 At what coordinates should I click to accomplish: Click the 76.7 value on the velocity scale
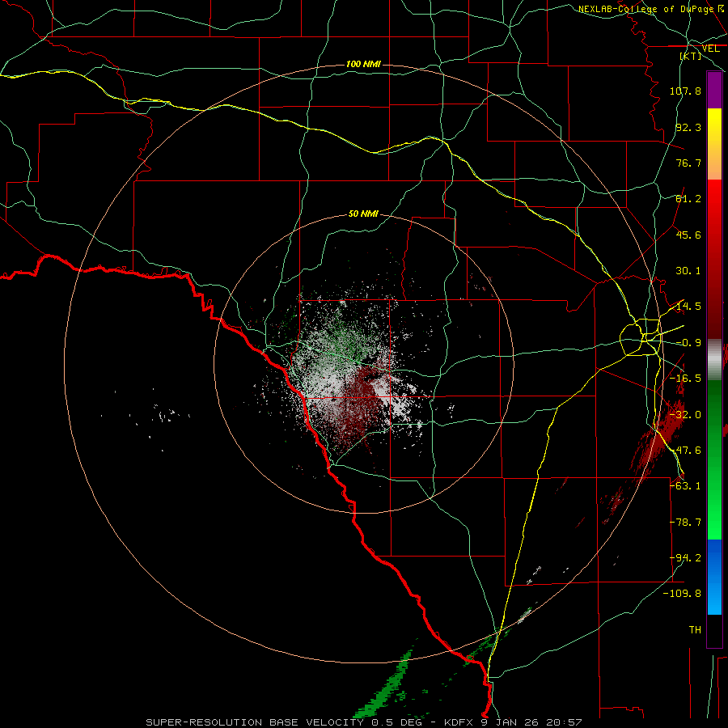[688, 163]
